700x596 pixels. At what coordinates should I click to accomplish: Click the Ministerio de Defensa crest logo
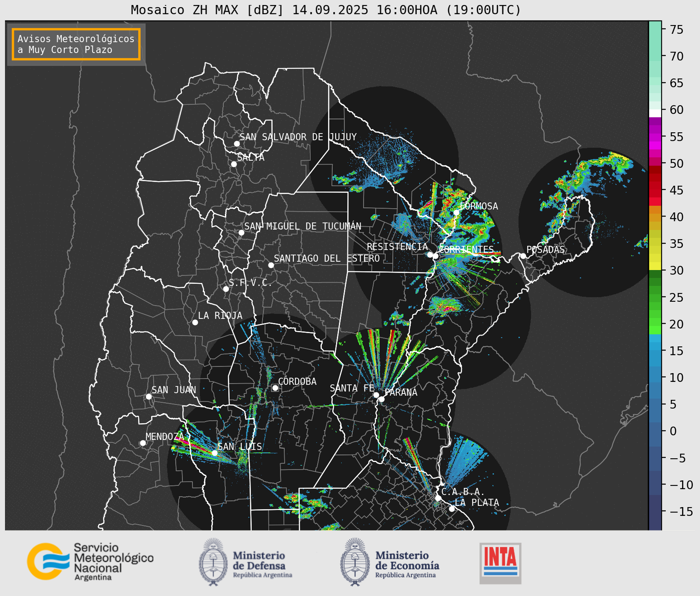click(x=213, y=562)
